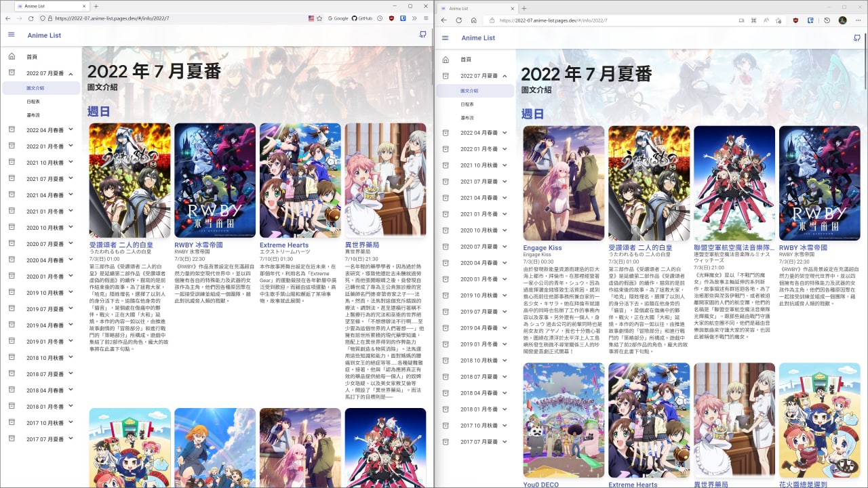868x488 pixels.
Task: Go to 首頁 in Edge sidebar
Action: (475, 60)
